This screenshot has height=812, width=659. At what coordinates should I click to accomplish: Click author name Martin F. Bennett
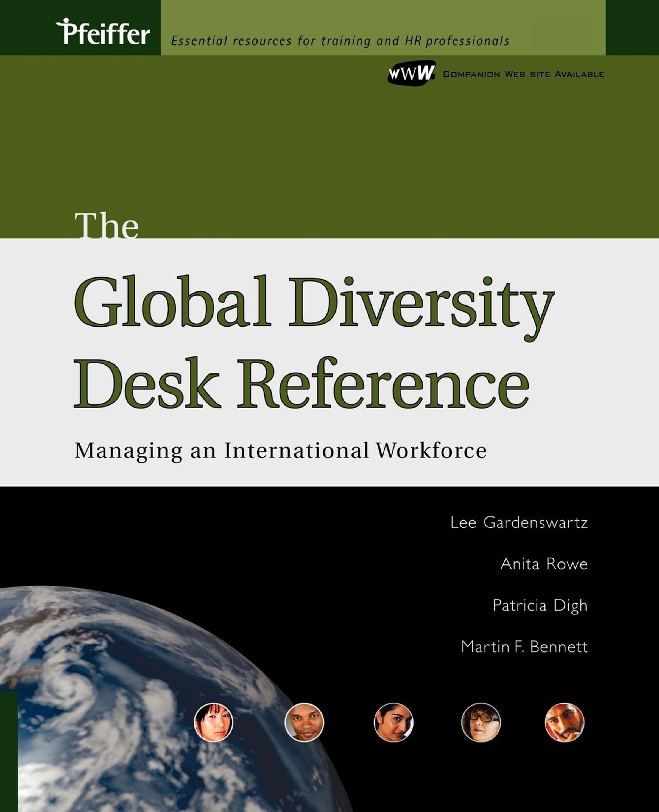[x=524, y=647]
